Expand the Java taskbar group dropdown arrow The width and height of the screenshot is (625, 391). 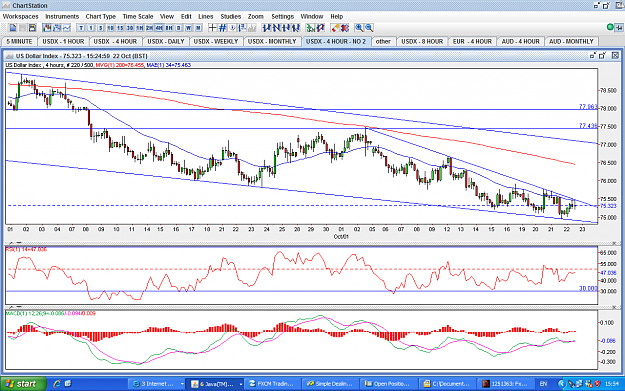[241, 384]
